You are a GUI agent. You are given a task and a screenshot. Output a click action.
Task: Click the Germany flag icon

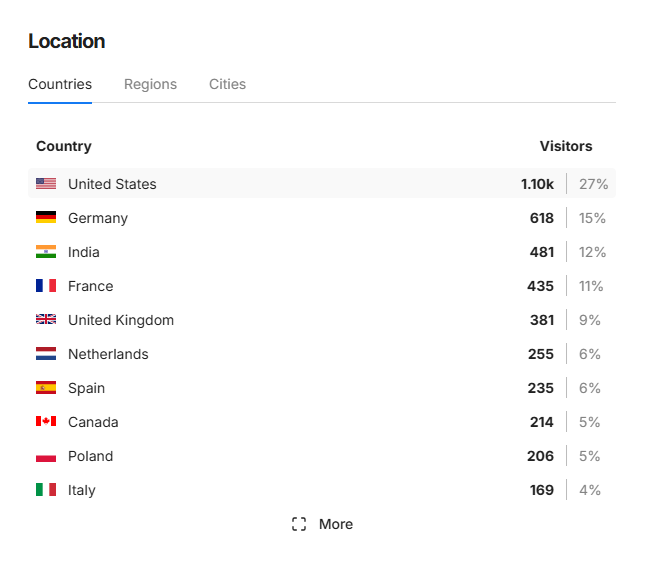point(46,218)
